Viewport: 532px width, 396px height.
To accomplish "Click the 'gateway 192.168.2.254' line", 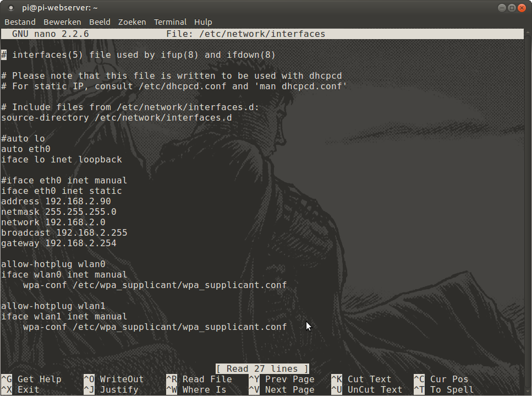I will tap(59, 243).
